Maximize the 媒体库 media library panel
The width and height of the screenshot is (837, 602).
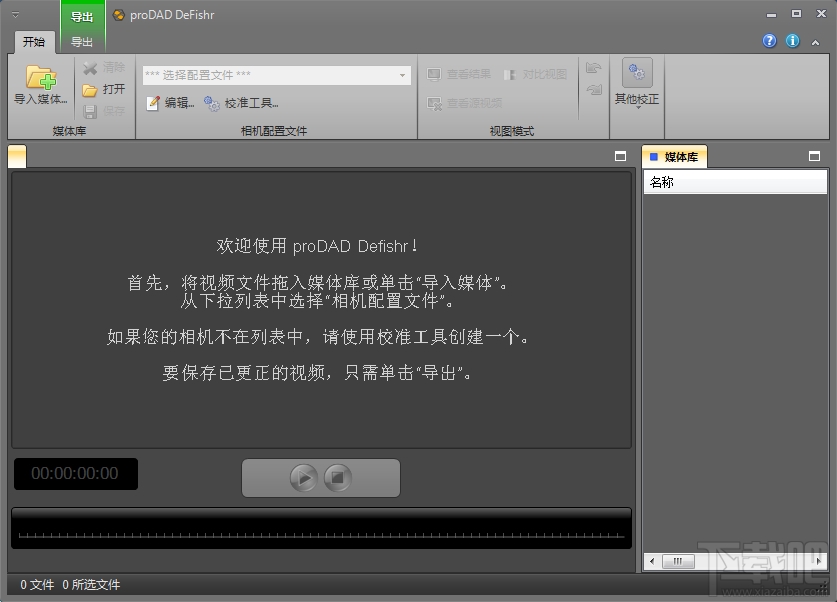click(814, 156)
